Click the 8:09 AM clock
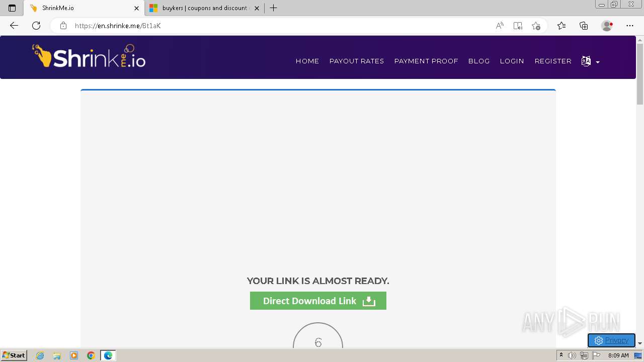 618,355
